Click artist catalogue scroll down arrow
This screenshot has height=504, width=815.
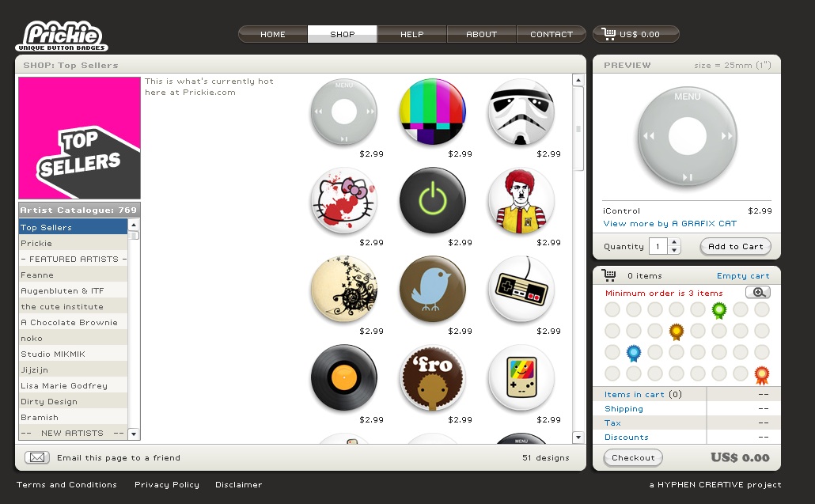134,434
